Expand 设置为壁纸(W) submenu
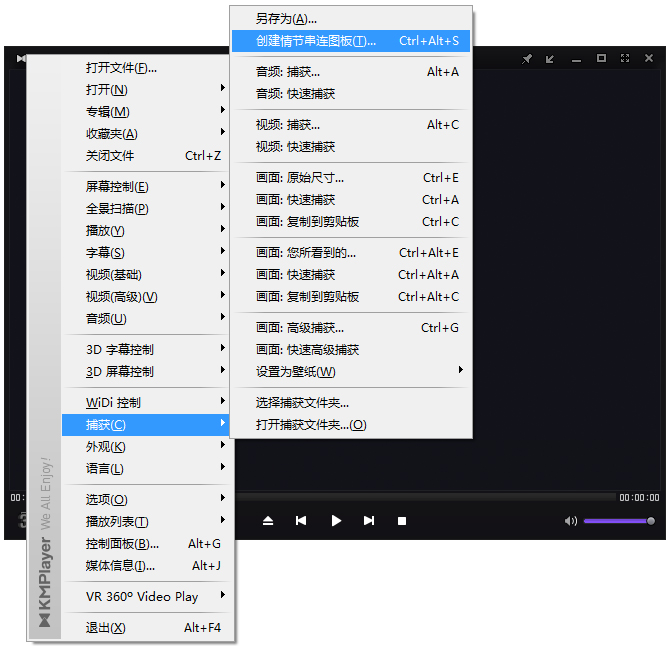This screenshot has width=669, height=646. (351, 372)
